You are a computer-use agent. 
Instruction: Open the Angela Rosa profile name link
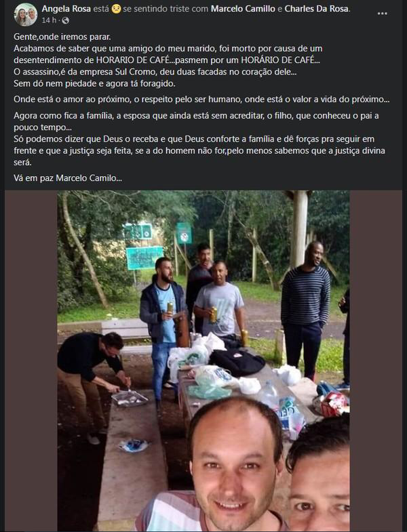pos(66,9)
